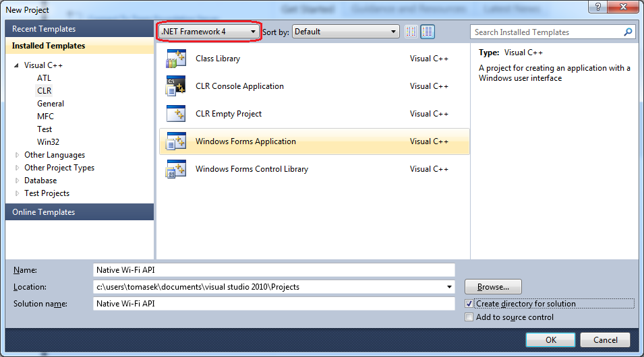Click the CLR Empty Project icon
Screen dimensions: 644x357
[x=176, y=114]
